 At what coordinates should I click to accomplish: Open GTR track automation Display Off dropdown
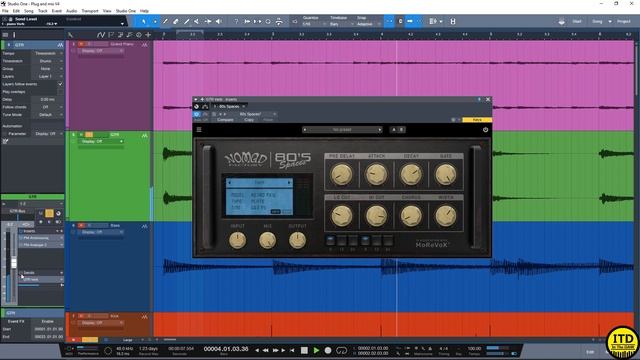pos(101,142)
